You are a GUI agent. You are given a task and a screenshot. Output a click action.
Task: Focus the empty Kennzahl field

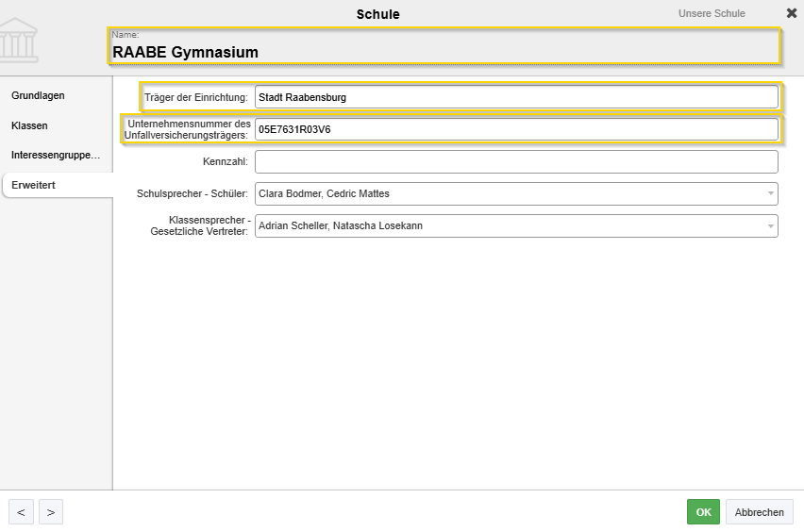(x=516, y=161)
